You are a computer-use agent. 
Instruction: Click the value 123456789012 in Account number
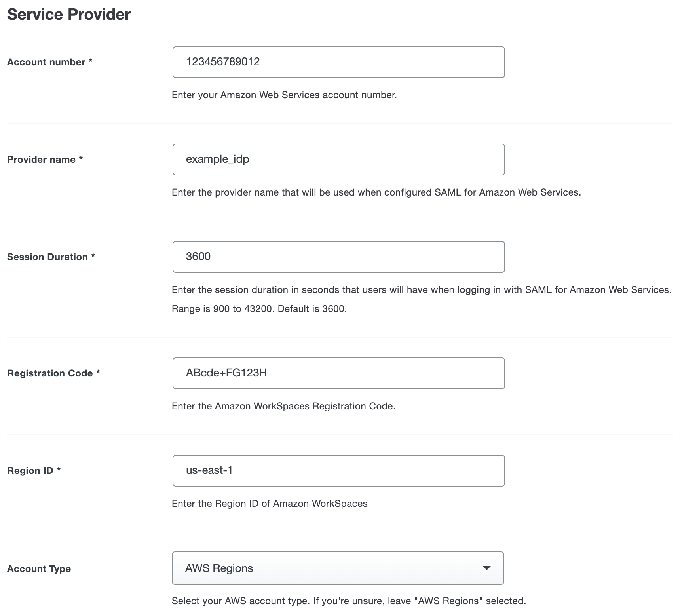click(x=222, y=62)
